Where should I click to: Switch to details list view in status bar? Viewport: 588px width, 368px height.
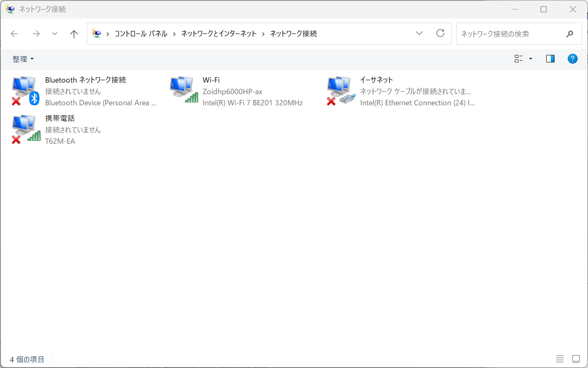pyautogui.click(x=559, y=359)
